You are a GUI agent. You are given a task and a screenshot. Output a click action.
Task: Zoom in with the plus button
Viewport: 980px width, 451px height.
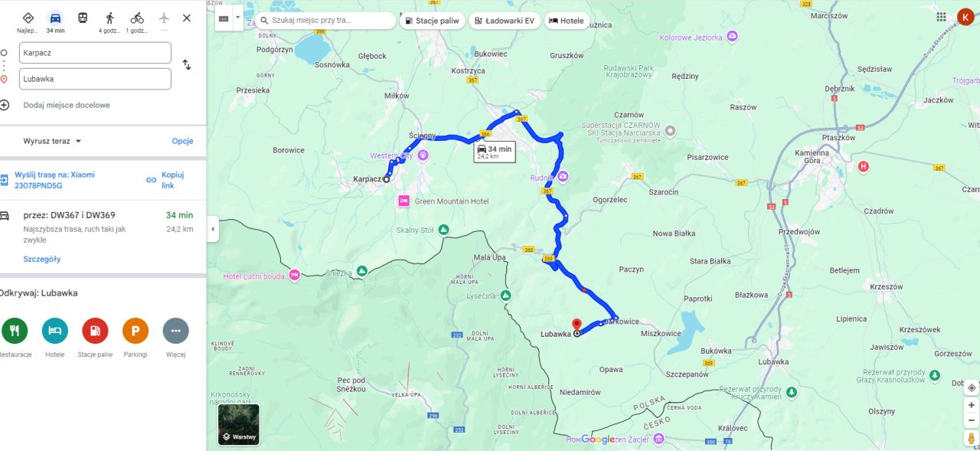(x=971, y=405)
